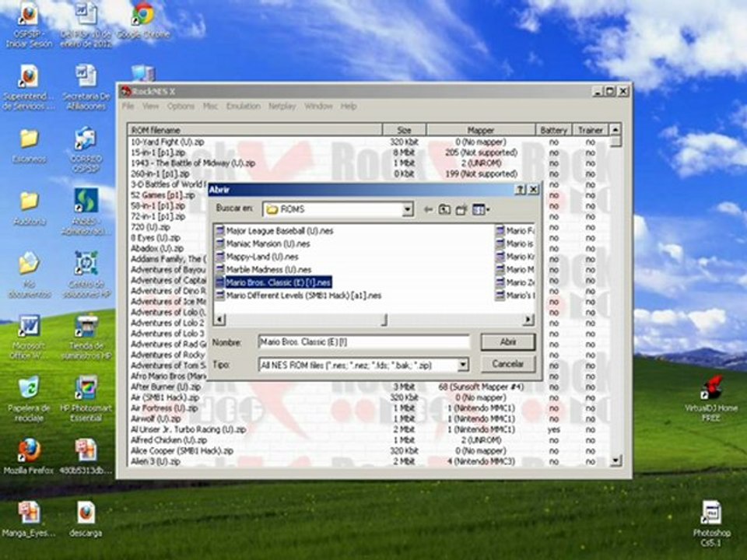Image resolution: width=747 pixels, height=560 pixels.
Task: Open the File menu in RockNES X
Action: coord(128,107)
